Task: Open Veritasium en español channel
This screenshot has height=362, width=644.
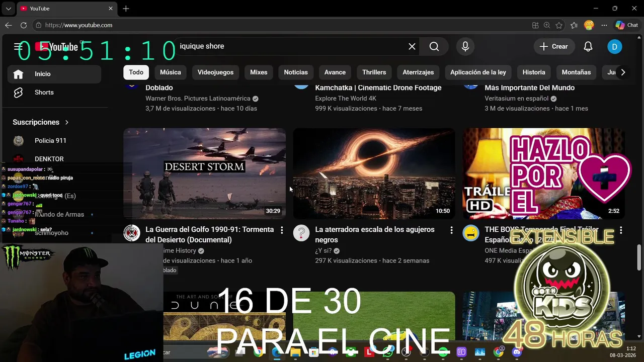Action: [x=517, y=99]
